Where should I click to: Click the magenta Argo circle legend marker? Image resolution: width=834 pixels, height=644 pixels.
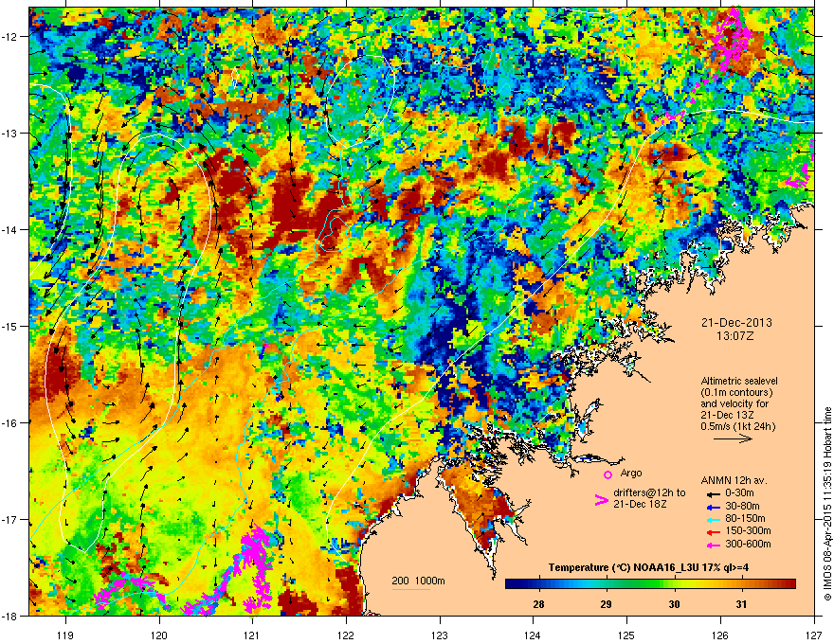click(x=607, y=474)
